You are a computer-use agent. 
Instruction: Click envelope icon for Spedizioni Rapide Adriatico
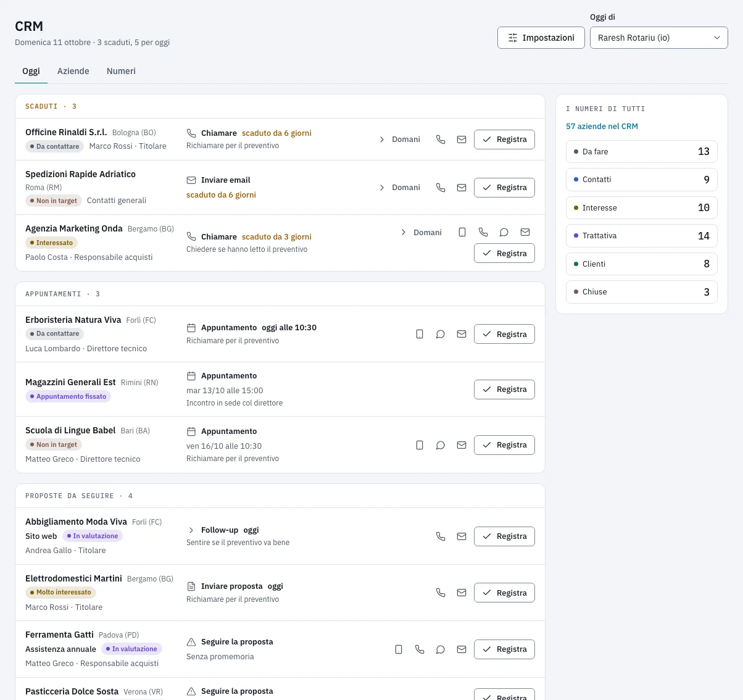[x=462, y=188]
